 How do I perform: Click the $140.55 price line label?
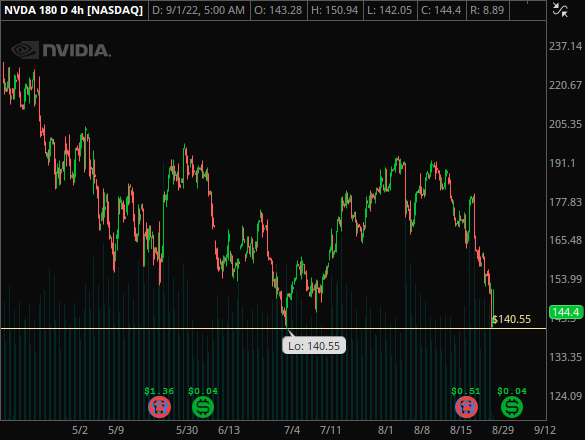tap(512, 319)
